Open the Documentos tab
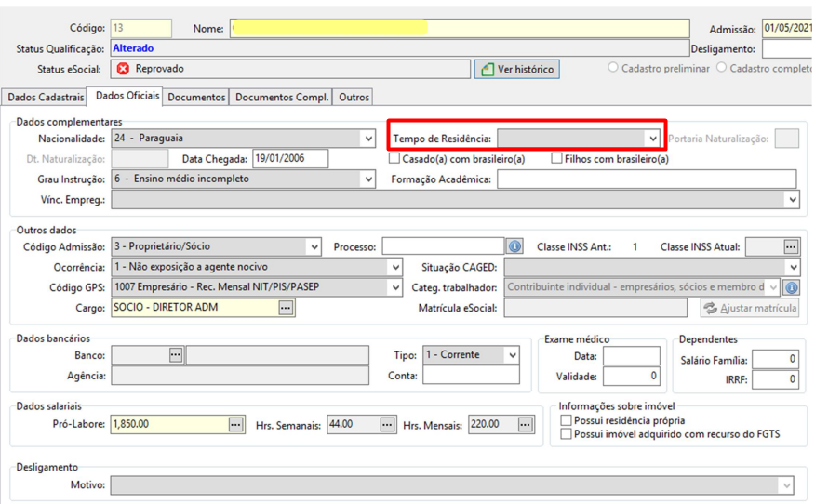Screen dimensions: 815x504 [x=196, y=97]
